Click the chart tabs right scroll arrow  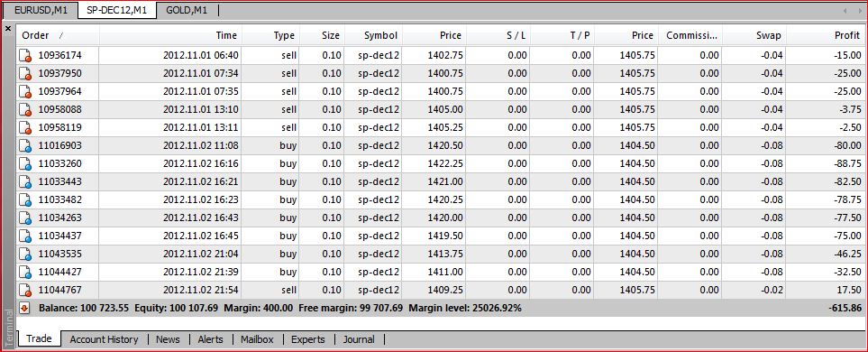(860, 11)
